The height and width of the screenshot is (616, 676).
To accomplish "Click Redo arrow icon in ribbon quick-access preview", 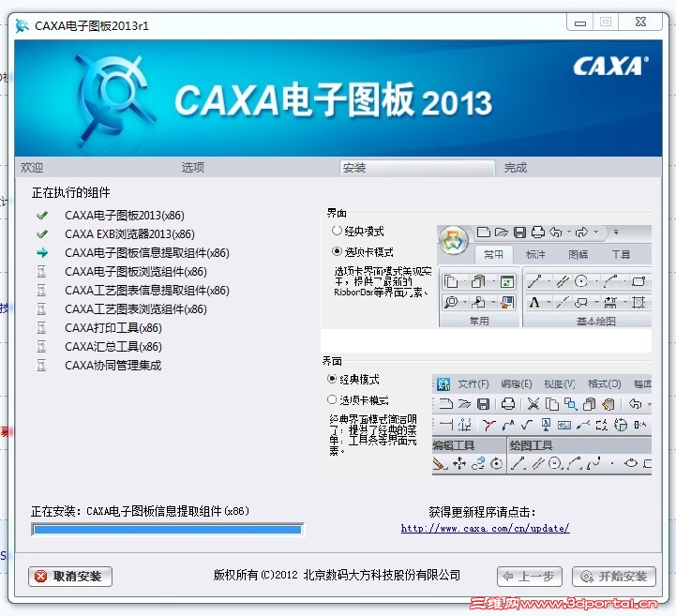I will [x=581, y=233].
